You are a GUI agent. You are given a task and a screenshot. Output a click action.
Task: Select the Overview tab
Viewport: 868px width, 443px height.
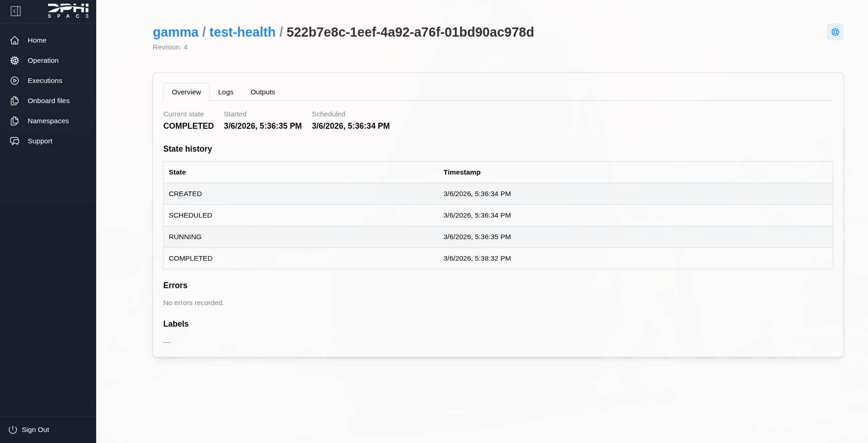[x=186, y=92]
